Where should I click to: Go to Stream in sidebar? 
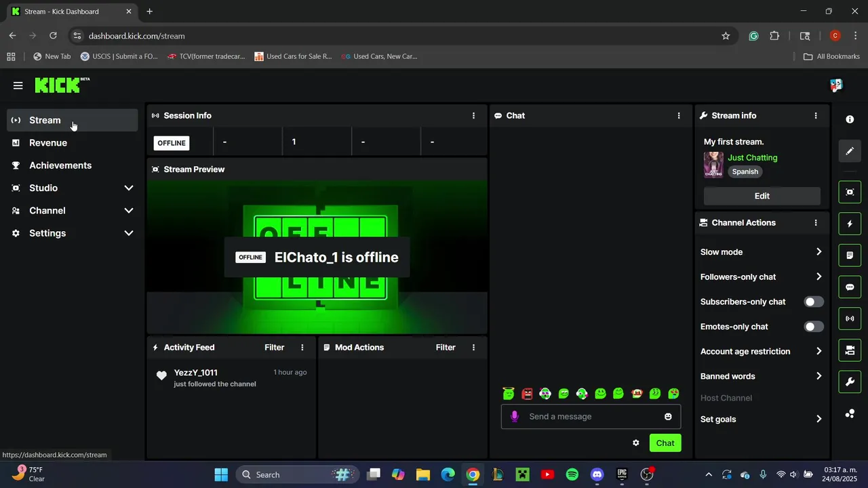click(x=73, y=120)
